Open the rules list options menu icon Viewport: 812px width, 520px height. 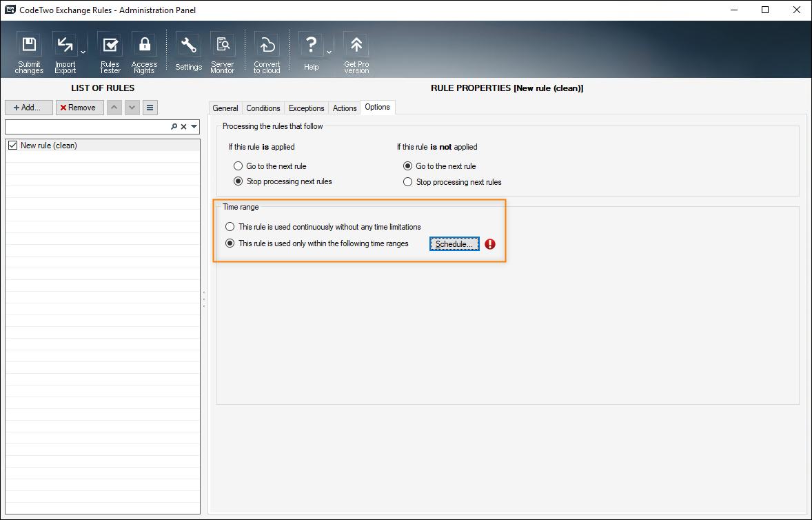tap(150, 108)
